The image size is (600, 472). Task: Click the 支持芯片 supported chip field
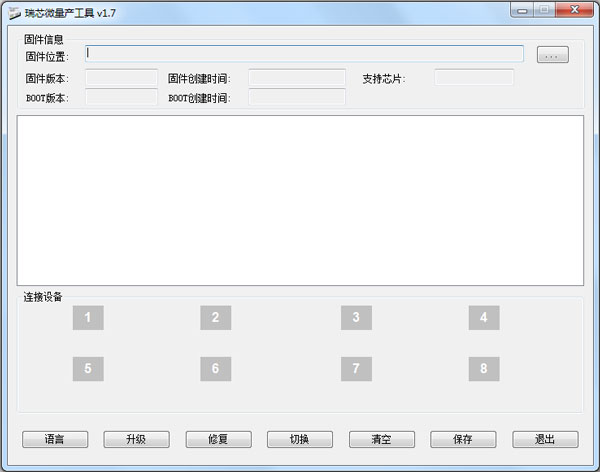click(474, 78)
